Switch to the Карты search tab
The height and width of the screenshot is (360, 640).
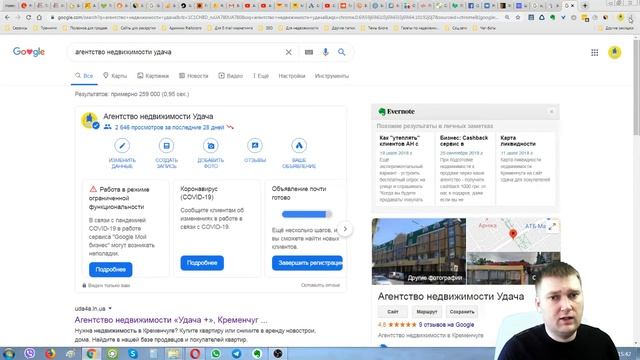[115, 76]
